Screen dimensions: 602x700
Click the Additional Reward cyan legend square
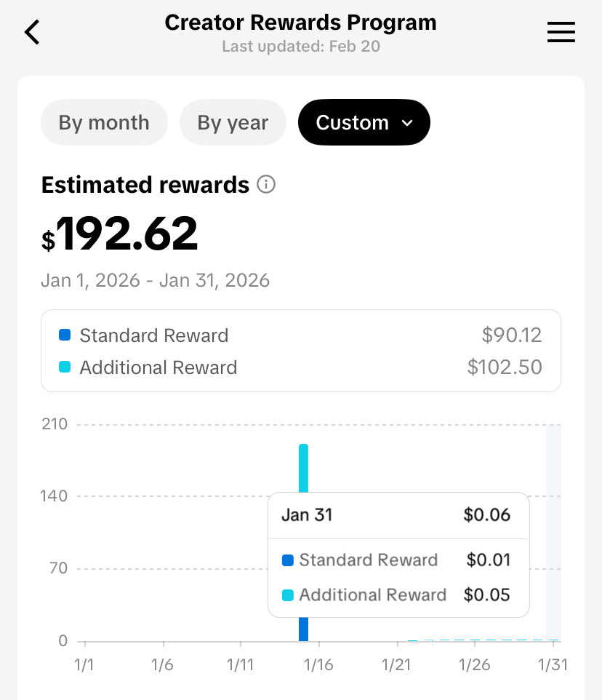pos(65,367)
